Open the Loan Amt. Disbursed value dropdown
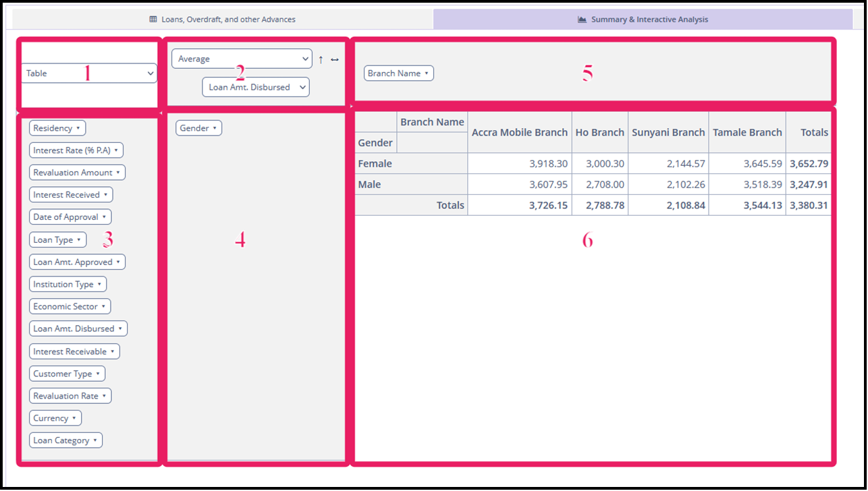Screen dimensions: 868x491 255,87
